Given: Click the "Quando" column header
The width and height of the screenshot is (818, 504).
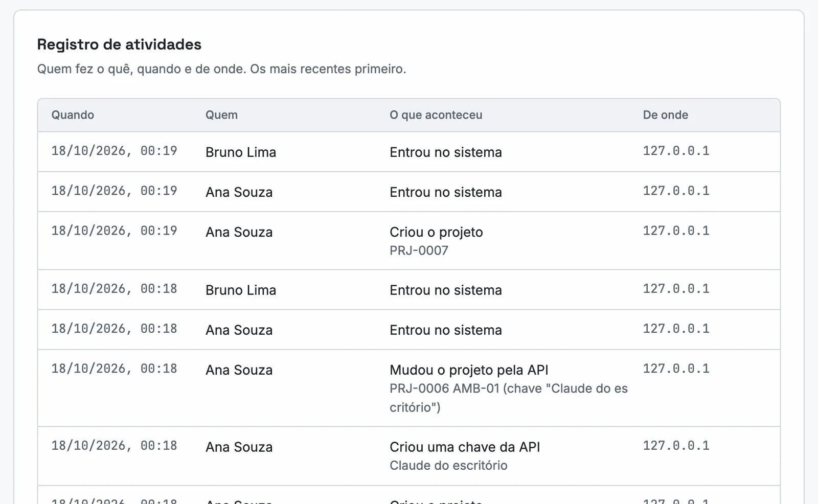Looking at the screenshot, I should click(73, 115).
